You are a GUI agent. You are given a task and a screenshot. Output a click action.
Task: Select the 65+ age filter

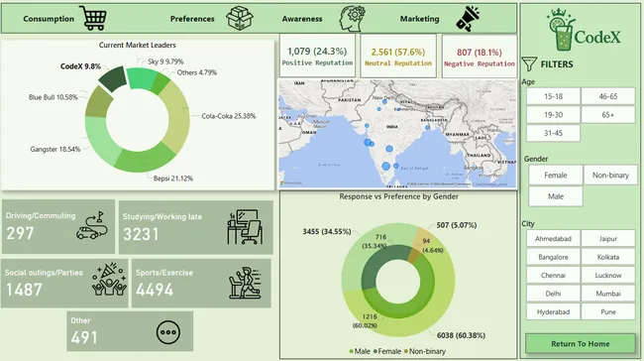point(608,115)
